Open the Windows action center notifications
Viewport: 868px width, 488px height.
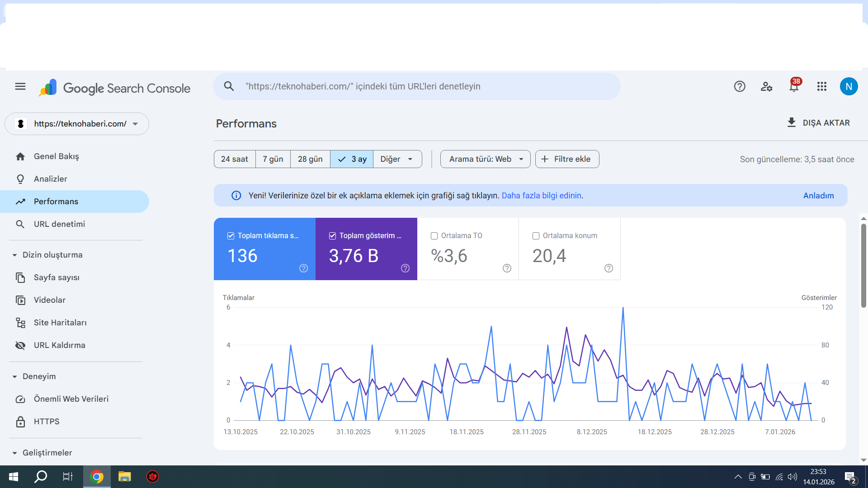[850, 477]
